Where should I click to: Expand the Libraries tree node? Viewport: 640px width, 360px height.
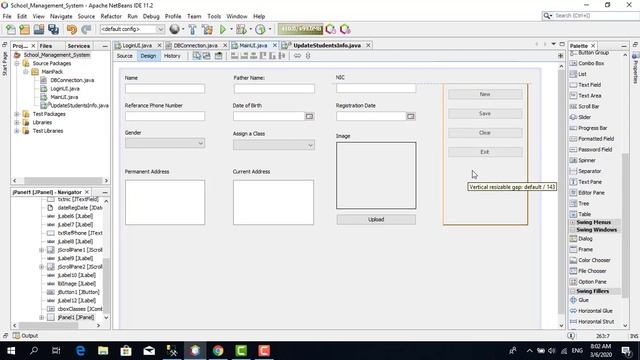pyautogui.click(x=17, y=122)
